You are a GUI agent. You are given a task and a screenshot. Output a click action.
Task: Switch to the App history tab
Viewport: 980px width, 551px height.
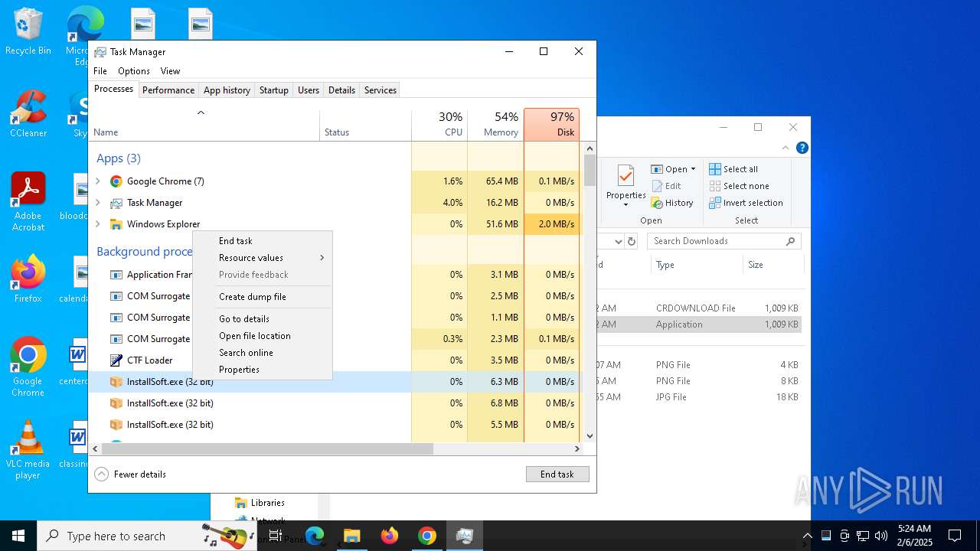pos(227,90)
